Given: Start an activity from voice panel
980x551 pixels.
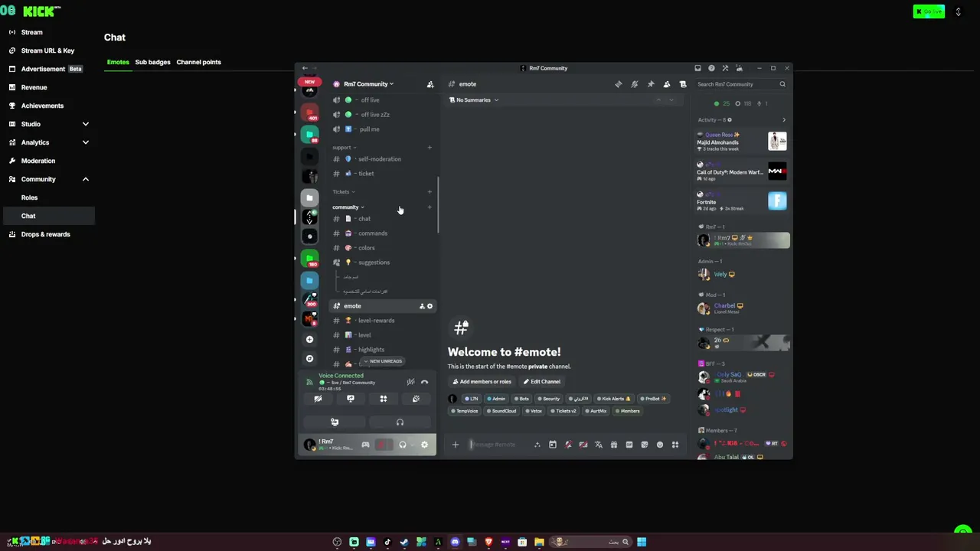Looking at the screenshot, I should point(384,399).
